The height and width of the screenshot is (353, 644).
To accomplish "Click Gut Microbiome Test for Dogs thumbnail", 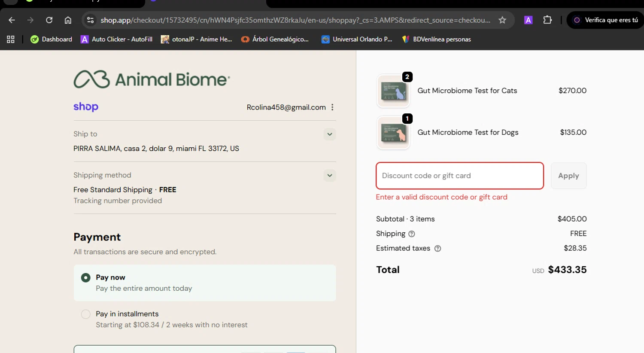I will coord(393,133).
